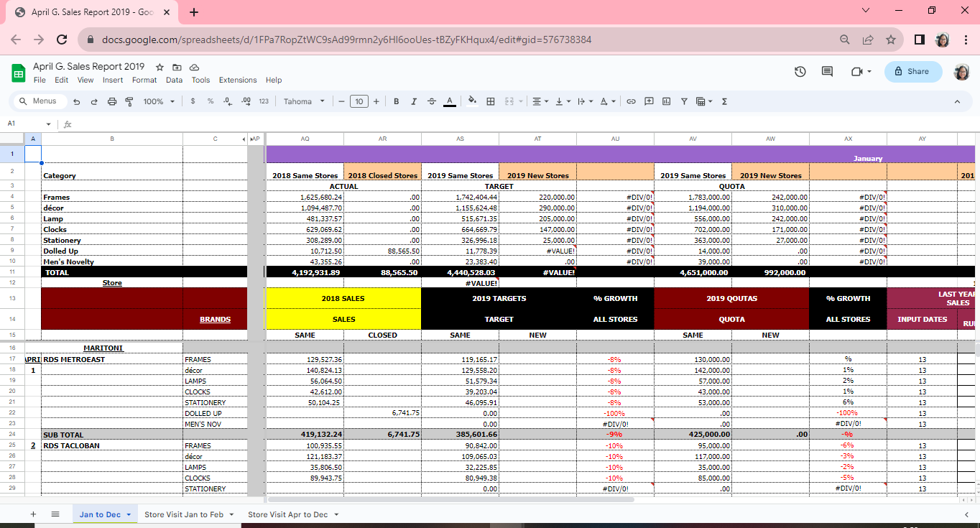Collapse the toolbar header with the chevron
This screenshot has height=528, width=980.
tap(957, 102)
